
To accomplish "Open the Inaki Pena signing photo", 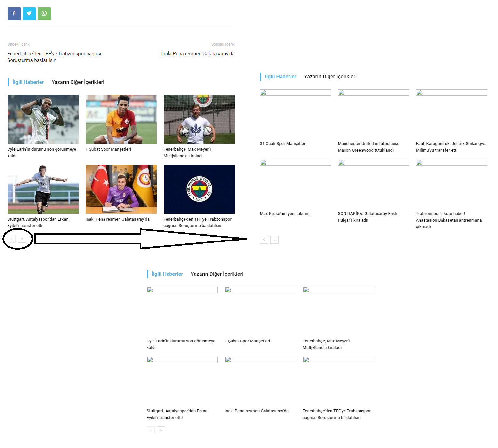I will coord(121,189).
